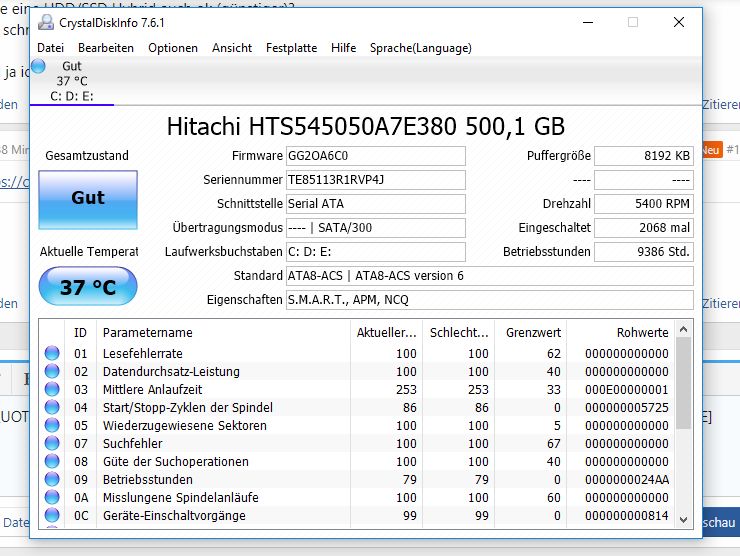Click status orb for Lesefehlerrate row
Image resolution: width=740 pixels, height=556 pixels.
[52, 353]
